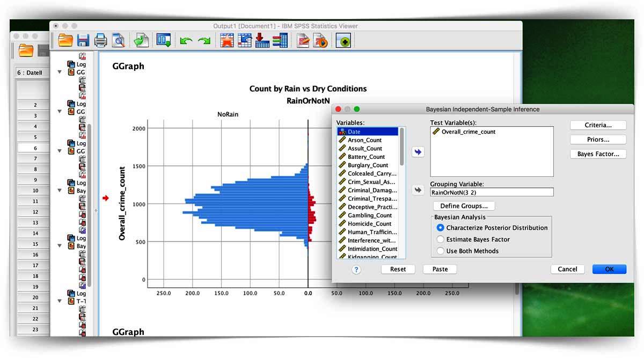644x358 pixels.
Task: Collapse the first Bayes outline node
Action: pyautogui.click(x=60, y=191)
